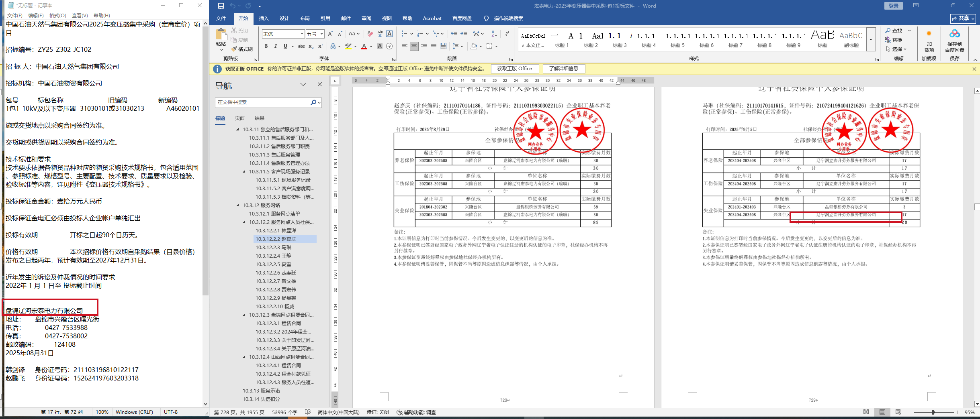This screenshot has width=980, height=419.
Task: Toggle strikethrough formatting
Action: (301, 46)
